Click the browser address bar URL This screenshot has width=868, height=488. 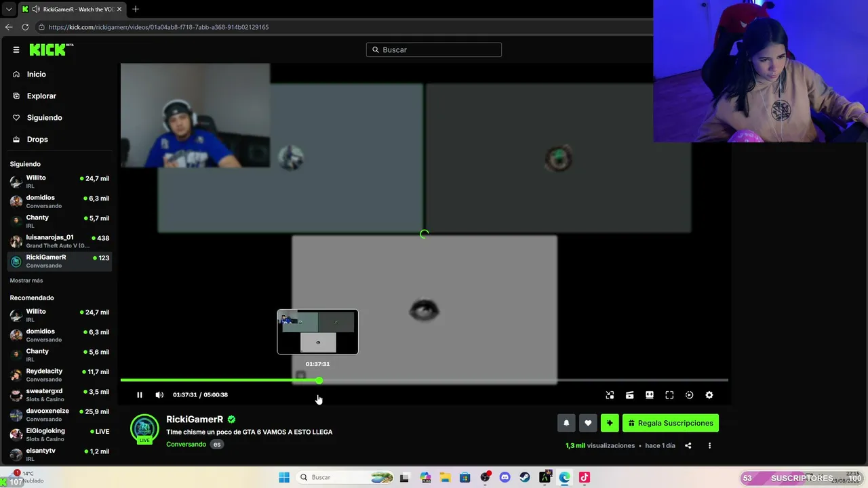[x=159, y=27]
